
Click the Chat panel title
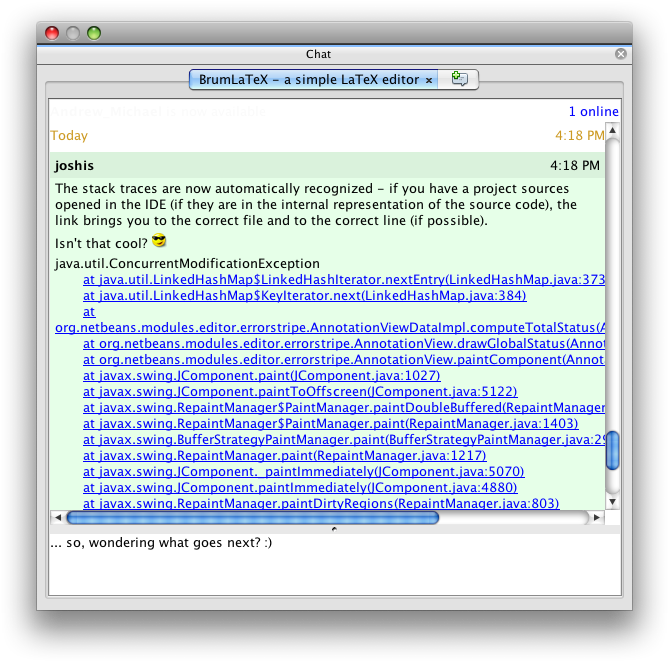pyautogui.click(x=318, y=54)
